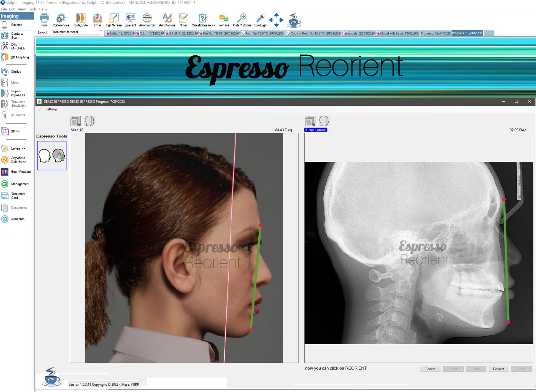Image resolution: width=536 pixels, height=392 pixels.
Task: Open the Capture/Scan module
Action: 17,36
